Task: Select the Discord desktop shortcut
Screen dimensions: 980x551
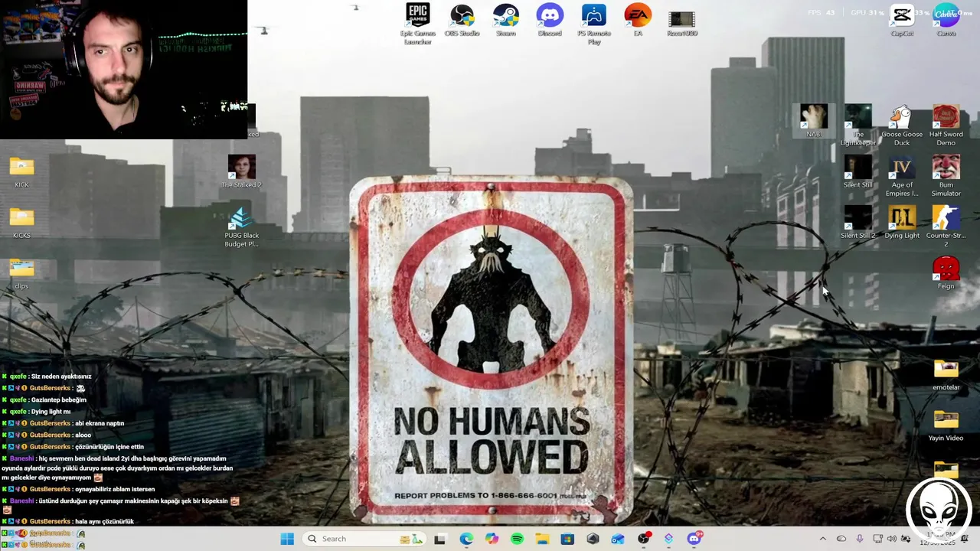Action: [x=550, y=21]
